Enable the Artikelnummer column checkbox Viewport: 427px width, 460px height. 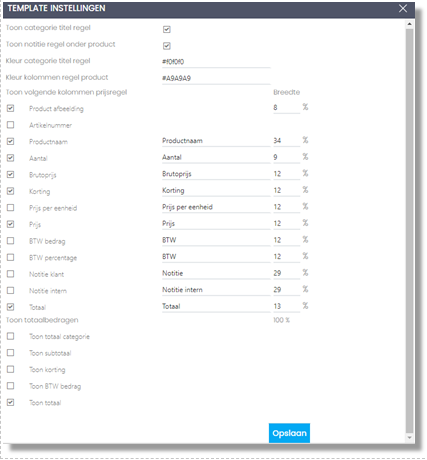click(11, 125)
